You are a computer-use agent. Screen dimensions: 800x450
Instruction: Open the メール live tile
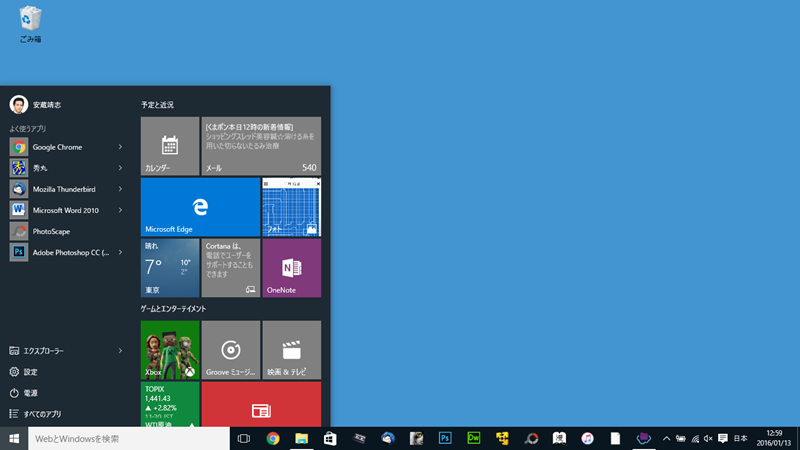261,146
